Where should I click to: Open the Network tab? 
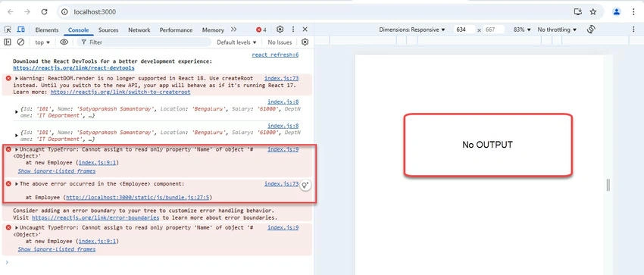coord(139,30)
